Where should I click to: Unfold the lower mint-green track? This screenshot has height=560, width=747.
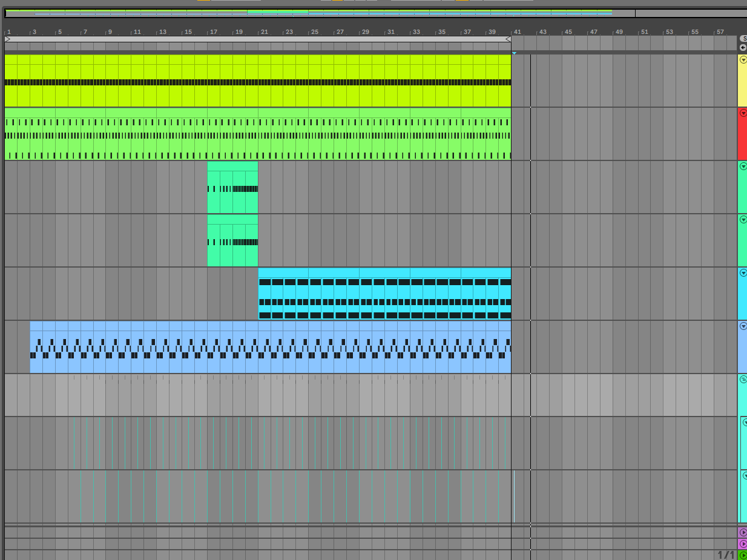(x=743, y=219)
